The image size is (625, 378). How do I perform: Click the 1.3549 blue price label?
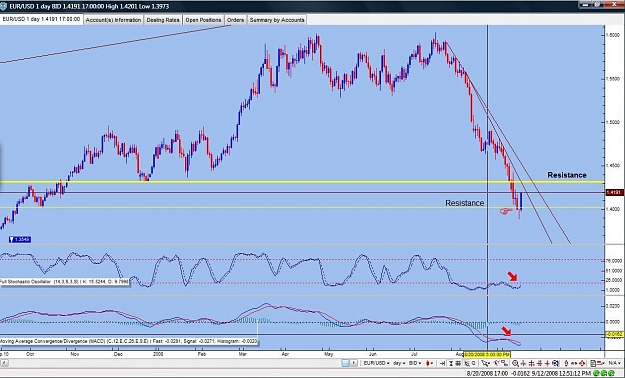coord(20,240)
